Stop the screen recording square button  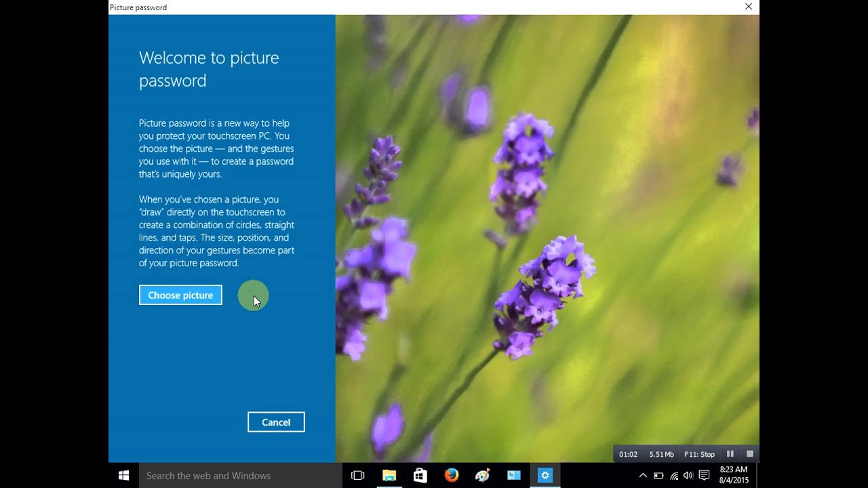click(750, 454)
